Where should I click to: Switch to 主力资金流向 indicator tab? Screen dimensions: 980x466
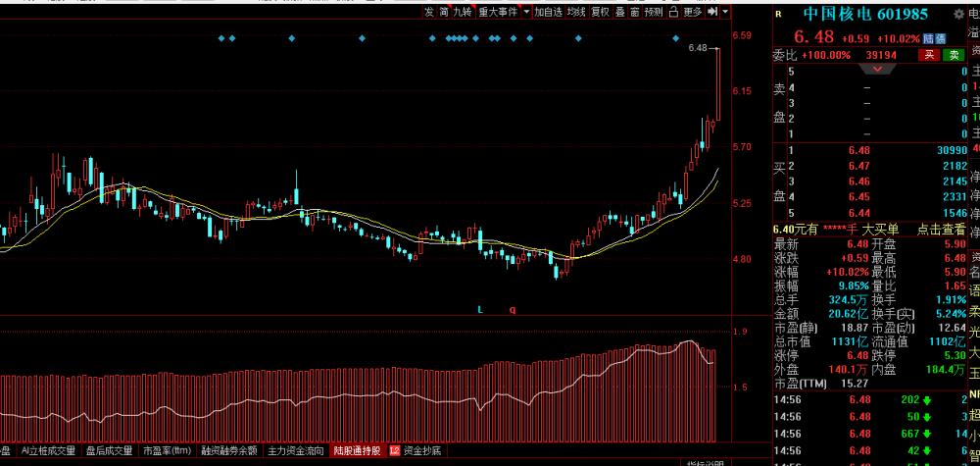tap(296, 450)
